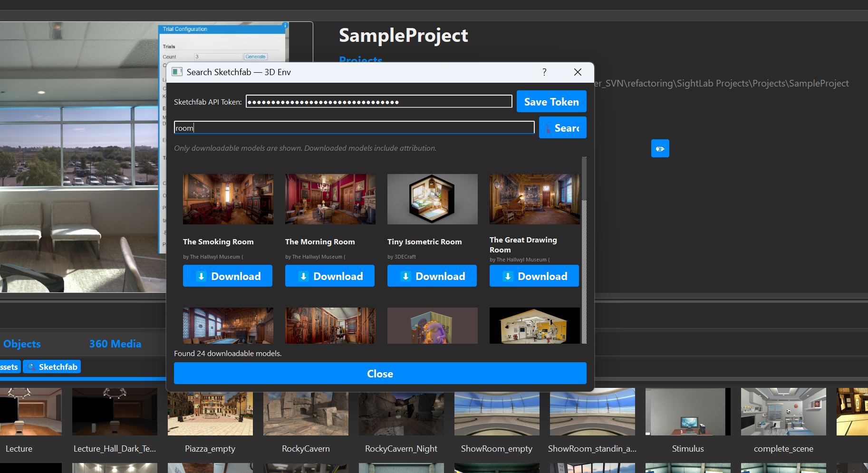Viewport: 868px width, 473px height.
Task: Close the Sketchfab search dialog via Close button
Action: 380,374
